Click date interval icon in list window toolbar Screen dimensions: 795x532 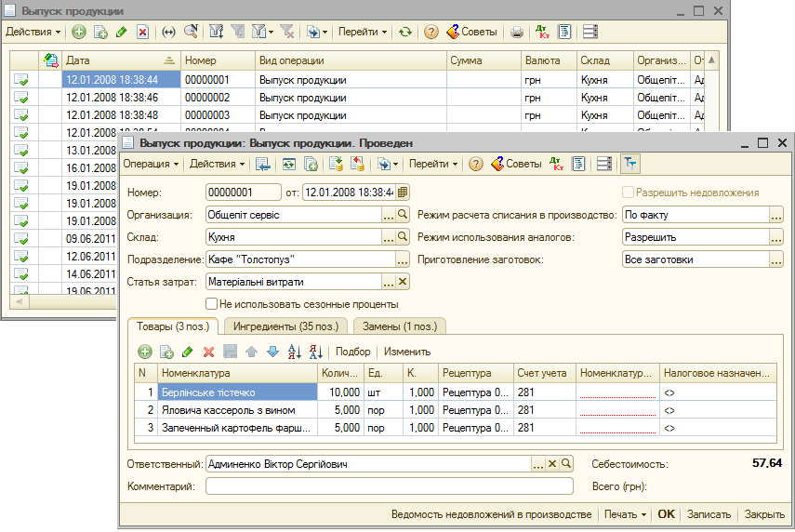pyautogui.click(x=168, y=32)
